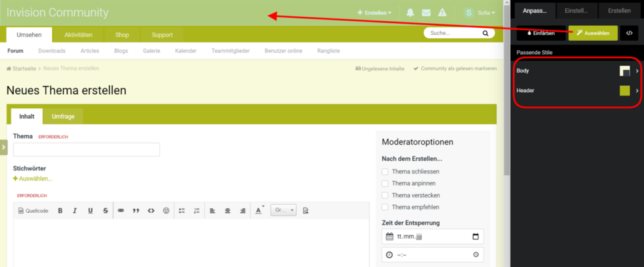The image size is (644, 267).
Task: Center text in editor
Action: pyautogui.click(x=227, y=211)
